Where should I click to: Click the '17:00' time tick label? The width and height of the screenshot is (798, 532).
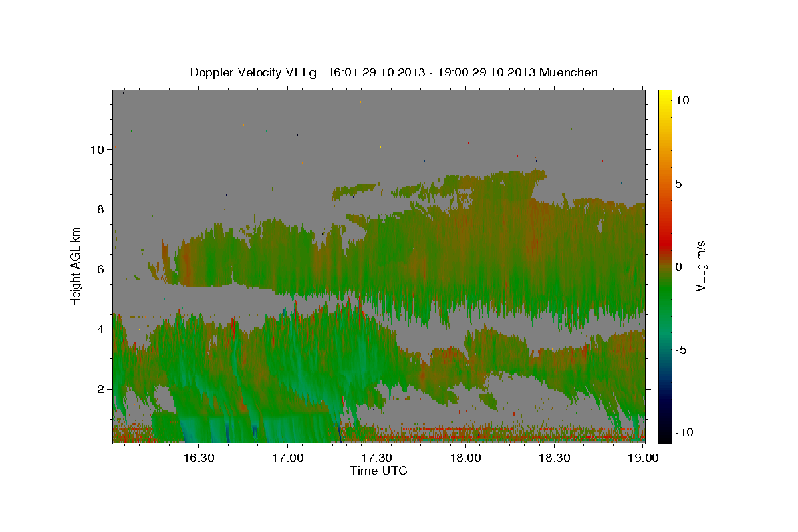coord(287,458)
